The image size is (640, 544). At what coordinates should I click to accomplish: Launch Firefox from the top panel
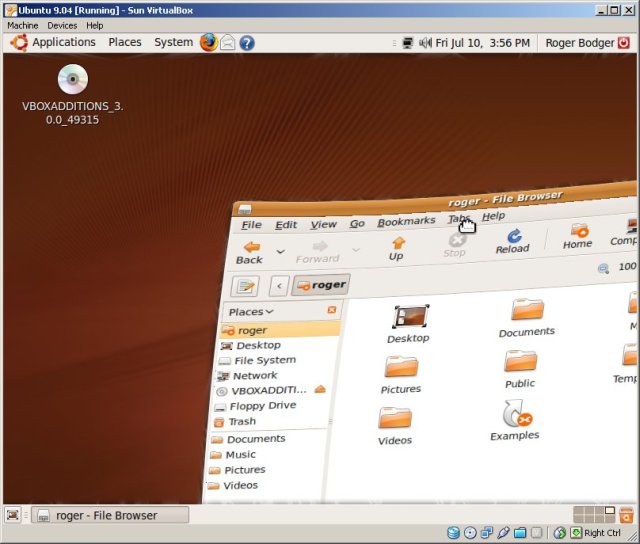tap(209, 42)
